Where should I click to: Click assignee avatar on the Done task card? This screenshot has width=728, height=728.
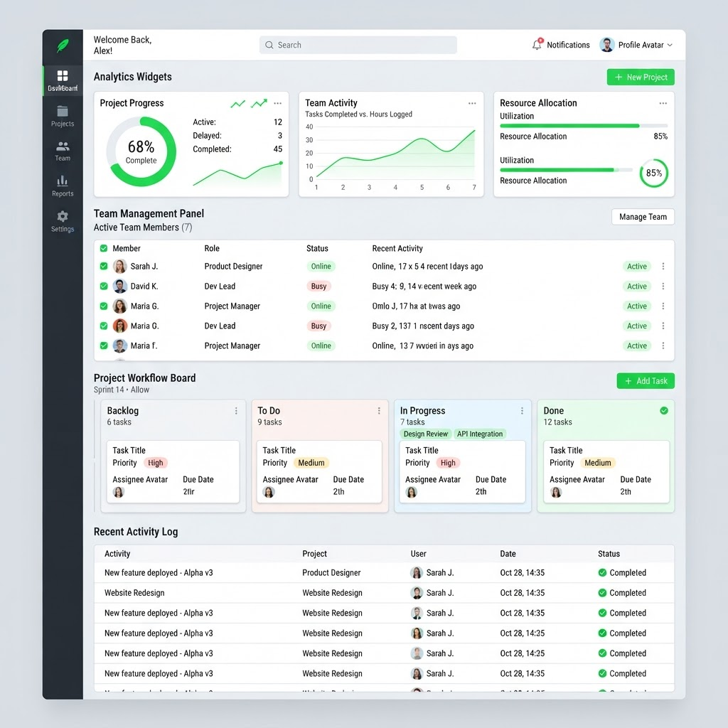(556, 492)
